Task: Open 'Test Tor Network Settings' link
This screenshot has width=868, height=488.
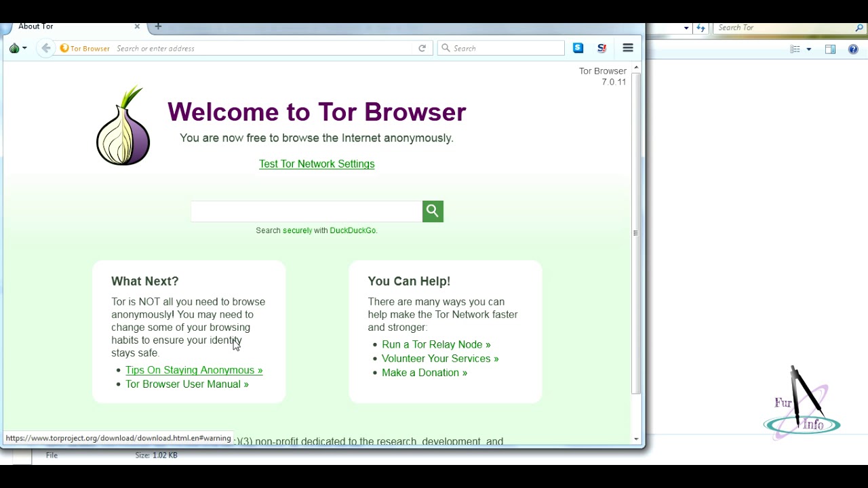Action: (x=317, y=164)
